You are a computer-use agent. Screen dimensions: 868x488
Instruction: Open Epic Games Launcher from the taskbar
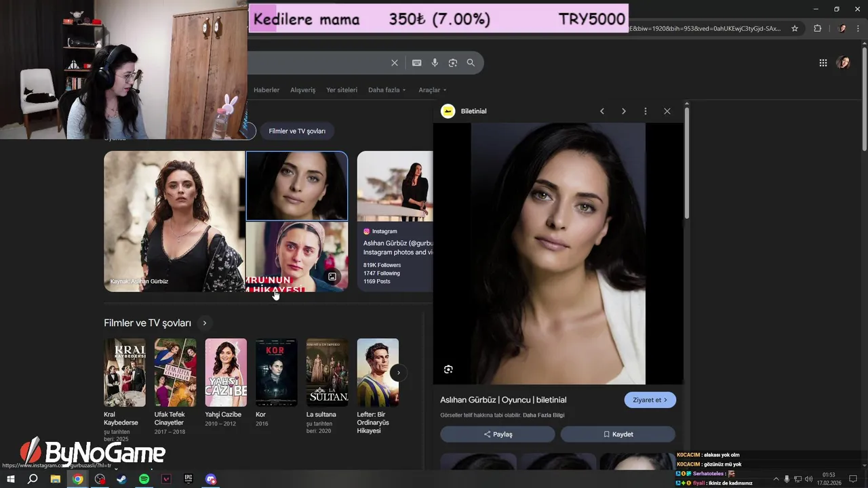(x=188, y=479)
